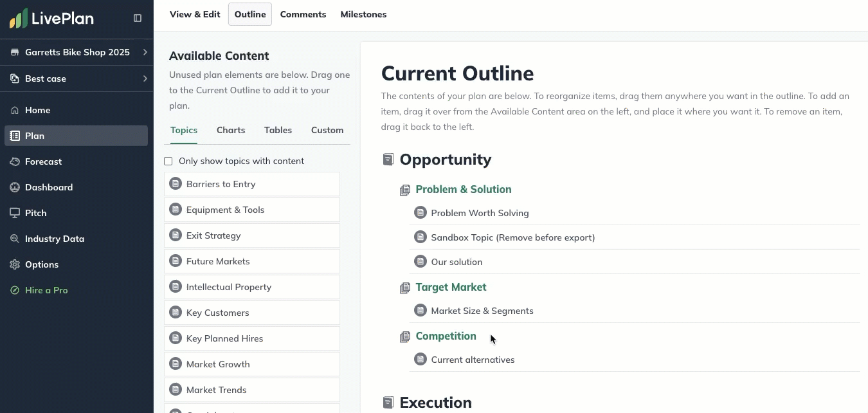Switch to the Charts tab
The width and height of the screenshot is (868, 413).
coord(231,130)
